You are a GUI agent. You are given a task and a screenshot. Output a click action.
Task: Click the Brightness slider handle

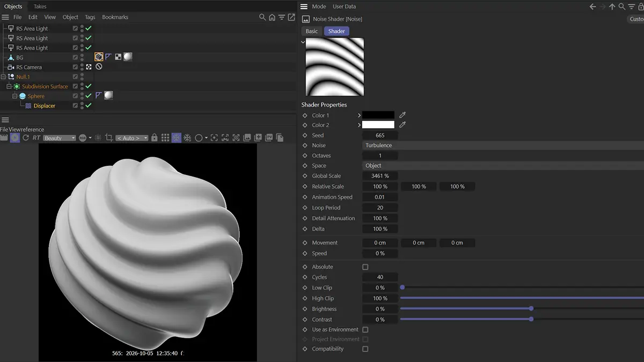point(531,308)
